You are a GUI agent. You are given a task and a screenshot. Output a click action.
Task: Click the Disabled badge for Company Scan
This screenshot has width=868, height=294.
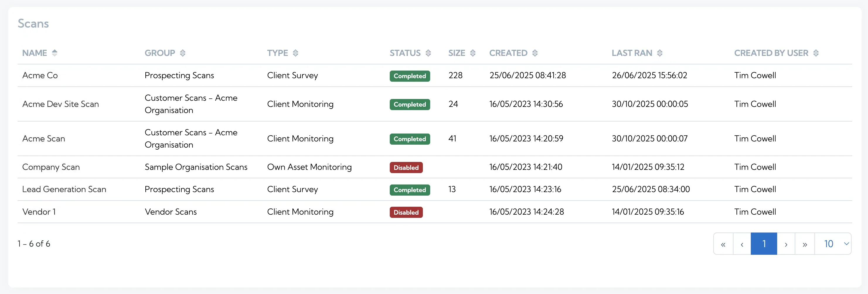pos(406,167)
